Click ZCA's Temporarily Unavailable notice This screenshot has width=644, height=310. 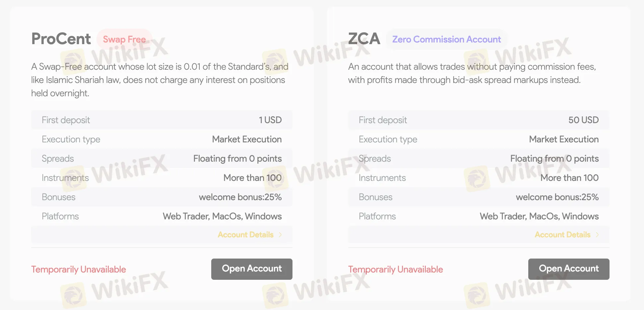396,269
